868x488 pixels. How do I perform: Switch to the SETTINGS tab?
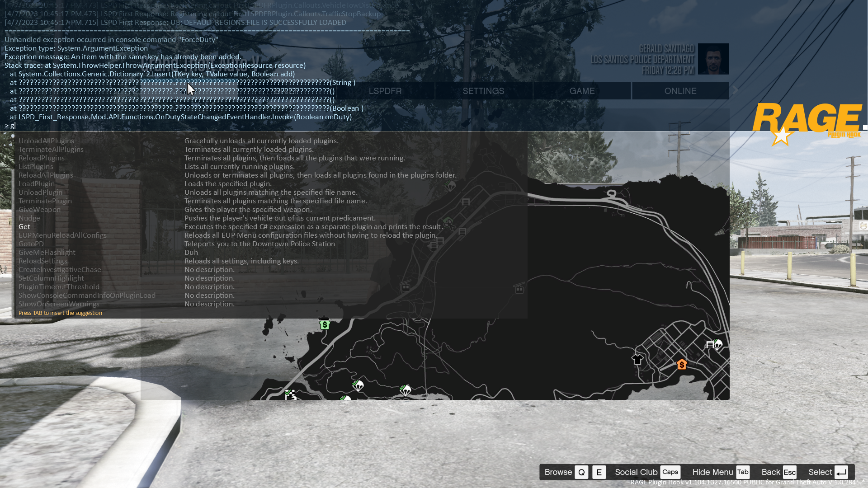tap(483, 91)
